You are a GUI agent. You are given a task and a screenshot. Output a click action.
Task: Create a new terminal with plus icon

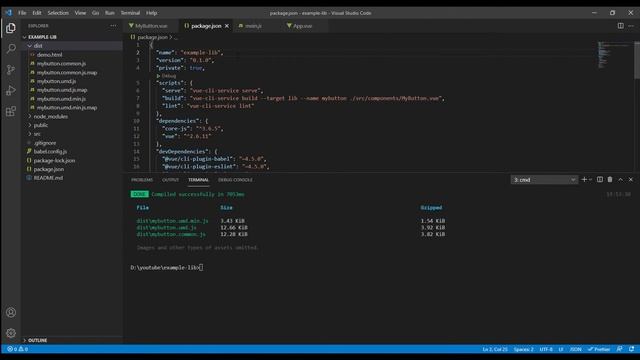[x=584, y=180]
